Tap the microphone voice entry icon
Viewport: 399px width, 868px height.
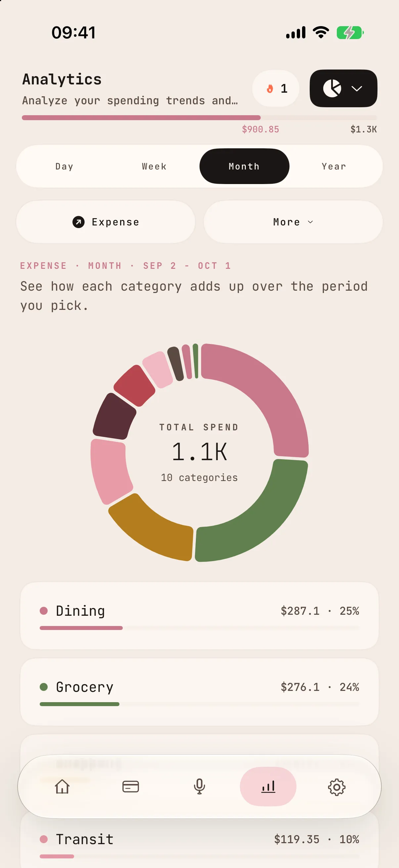click(x=199, y=787)
